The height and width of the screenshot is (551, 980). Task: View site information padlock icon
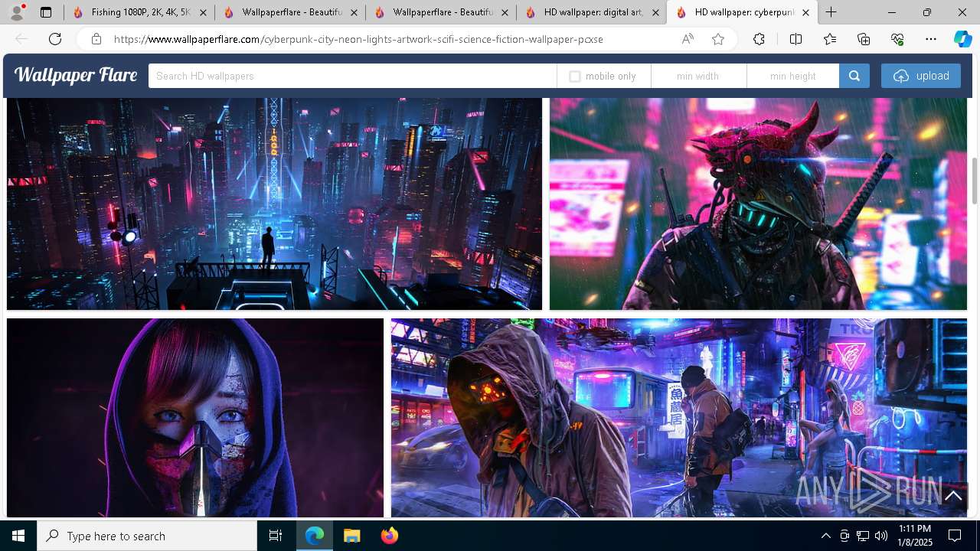(x=96, y=39)
